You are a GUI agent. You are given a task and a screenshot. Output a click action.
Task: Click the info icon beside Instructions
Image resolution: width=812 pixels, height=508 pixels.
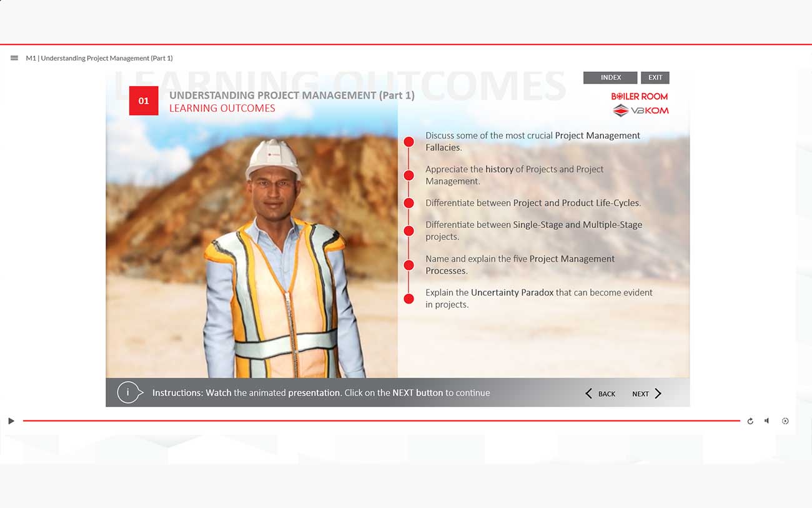click(x=128, y=392)
